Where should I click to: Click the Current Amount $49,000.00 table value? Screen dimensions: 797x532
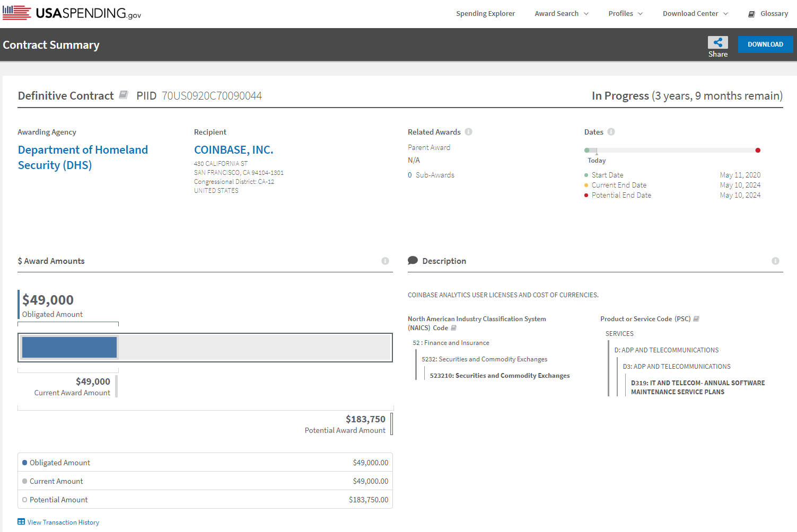(x=371, y=481)
